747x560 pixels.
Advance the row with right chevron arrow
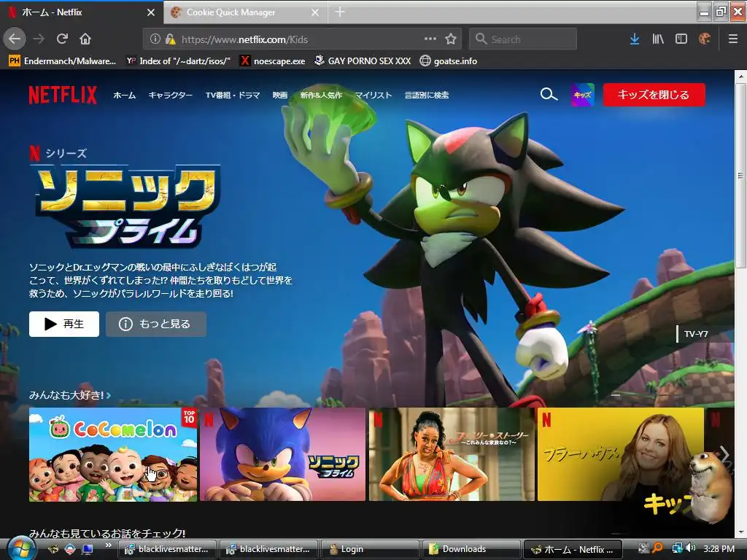pyautogui.click(x=724, y=454)
